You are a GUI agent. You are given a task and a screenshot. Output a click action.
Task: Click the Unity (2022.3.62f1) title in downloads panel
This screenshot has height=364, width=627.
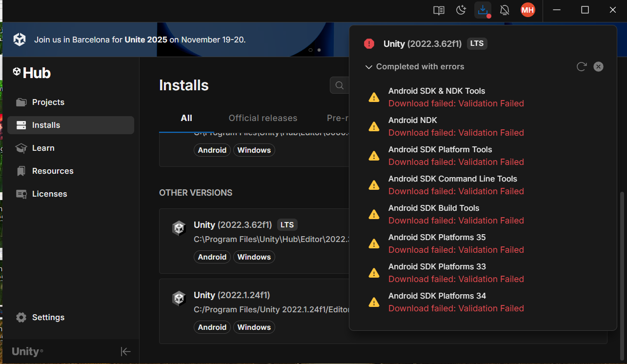pyautogui.click(x=423, y=44)
